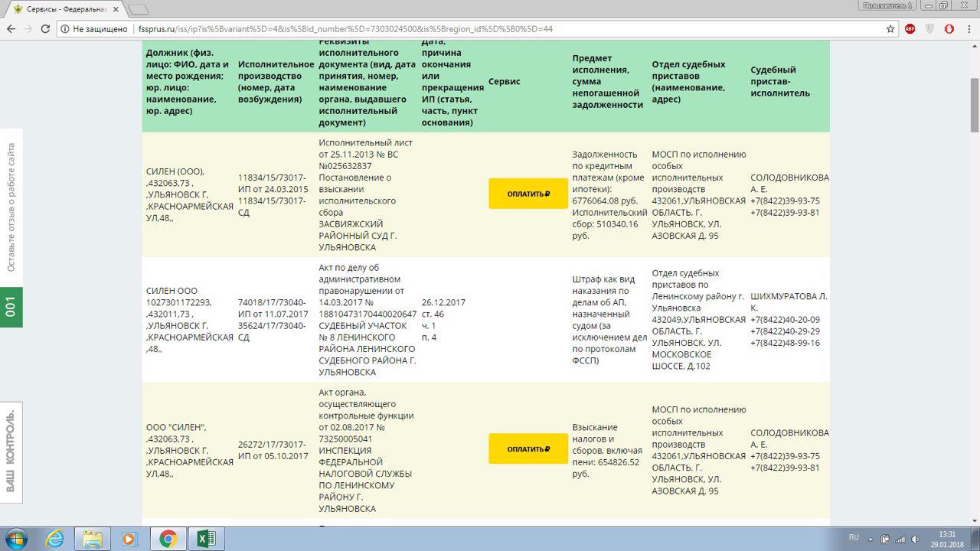Click the scrollbar up arrow

[975, 47]
